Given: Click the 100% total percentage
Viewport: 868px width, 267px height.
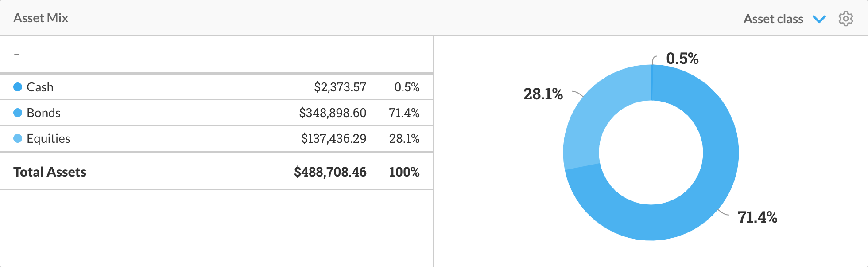Looking at the screenshot, I should [404, 172].
